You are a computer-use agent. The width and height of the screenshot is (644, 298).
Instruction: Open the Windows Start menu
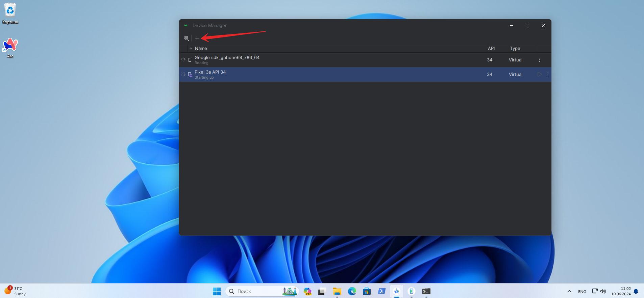pos(217,291)
